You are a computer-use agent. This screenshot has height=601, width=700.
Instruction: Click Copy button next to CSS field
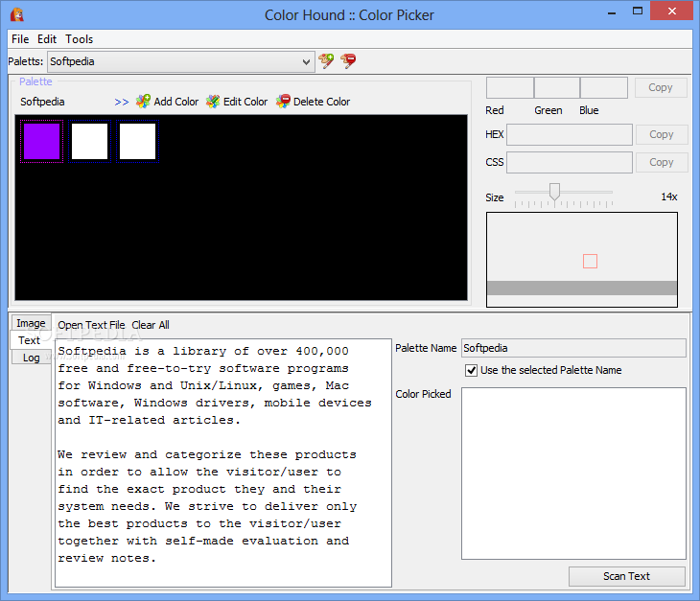pos(662,162)
